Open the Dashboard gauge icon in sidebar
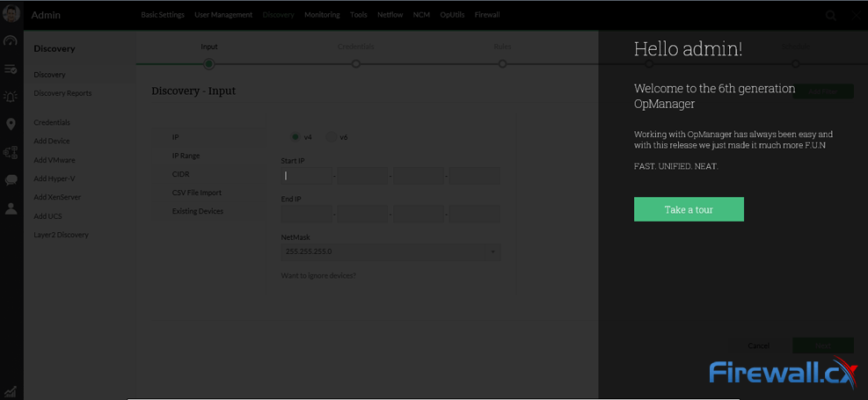 pyautogui.click(x=11, y=41)
